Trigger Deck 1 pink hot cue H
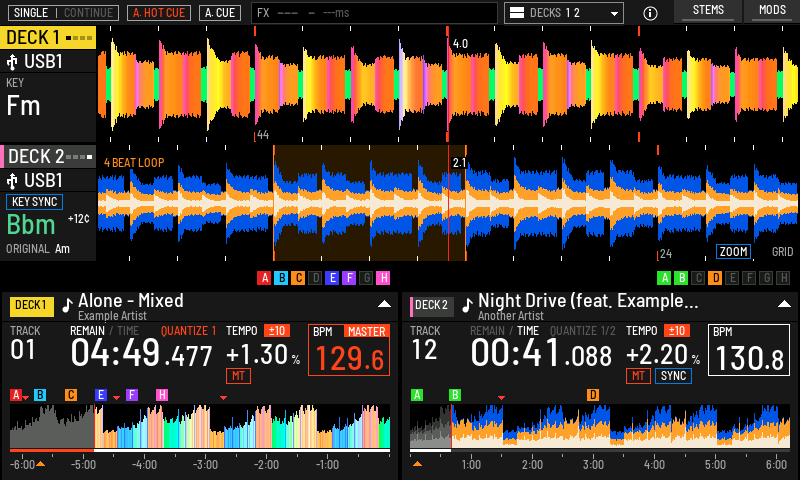 (383, 278)
